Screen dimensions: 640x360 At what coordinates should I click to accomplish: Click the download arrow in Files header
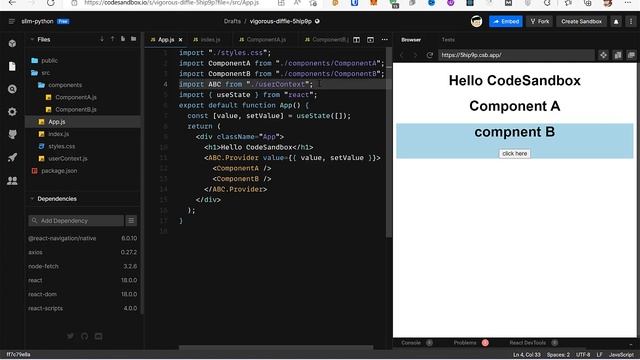(102, 39)
